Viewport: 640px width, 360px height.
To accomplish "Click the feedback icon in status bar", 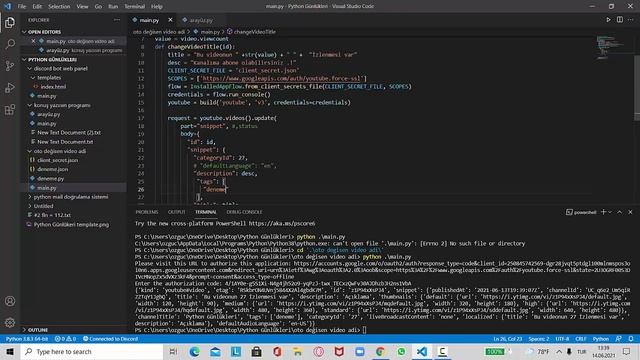I will 619,339.
